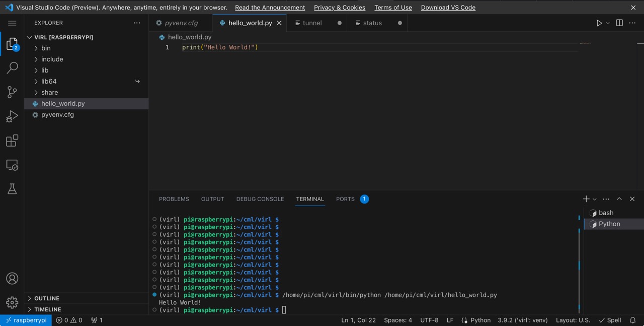The width and height of the screenshot is (644, 326).
Task: Open the Explorer view icon
Action: point(12,44)
